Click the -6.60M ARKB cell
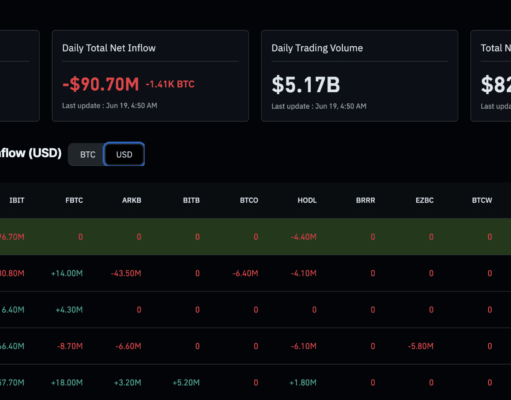The height and width of the screenshot is (400, 511). point(128,346)
